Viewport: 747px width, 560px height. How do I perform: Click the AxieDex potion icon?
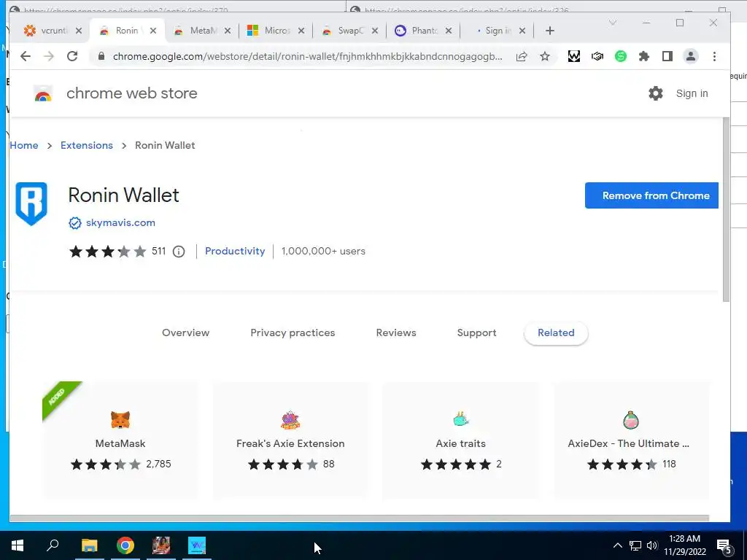[x=631, y=420]
